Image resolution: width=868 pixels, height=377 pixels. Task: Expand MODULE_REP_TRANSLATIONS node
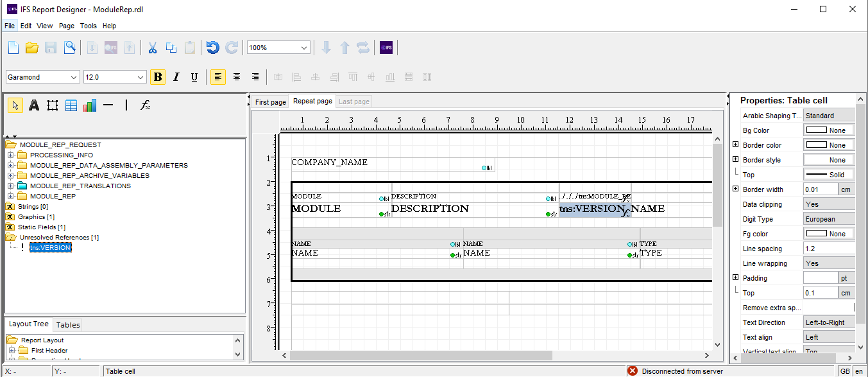click(x=11, y=186)
